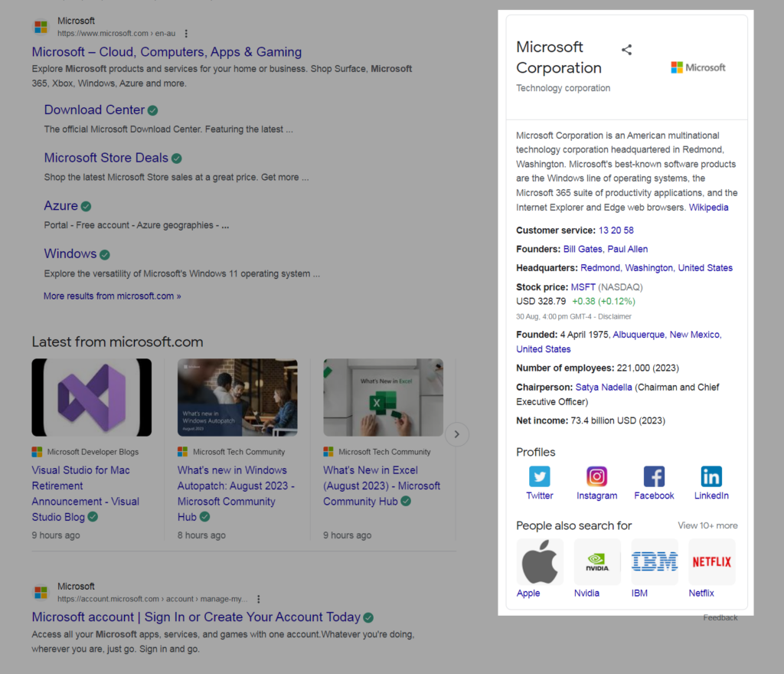Click the MSFT stock ticker link
Screen dimensions: 784x674
point(583,287)
